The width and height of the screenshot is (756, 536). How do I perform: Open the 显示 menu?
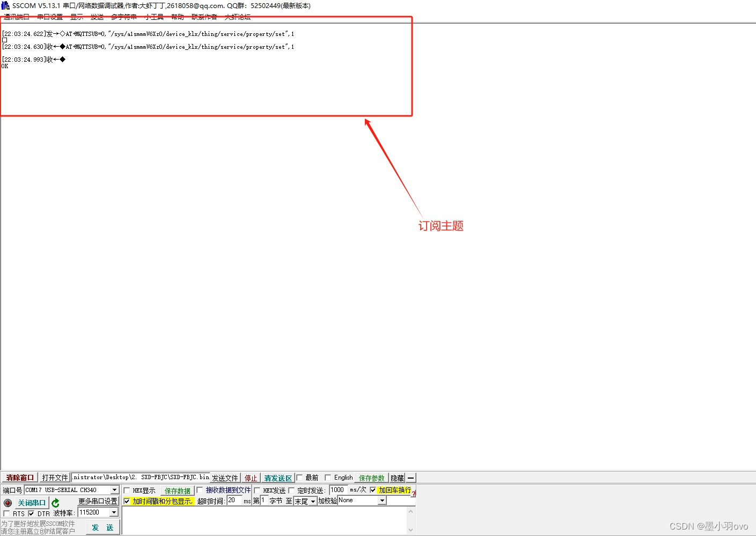pos(77,17)
